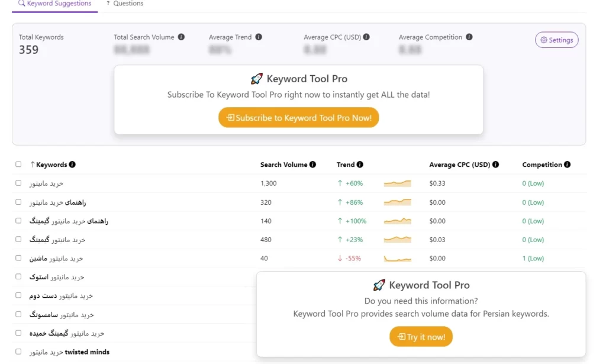Select checkbox for the twisted minds keyword
This screenshot has height=364, width=606.
[18, 352]
